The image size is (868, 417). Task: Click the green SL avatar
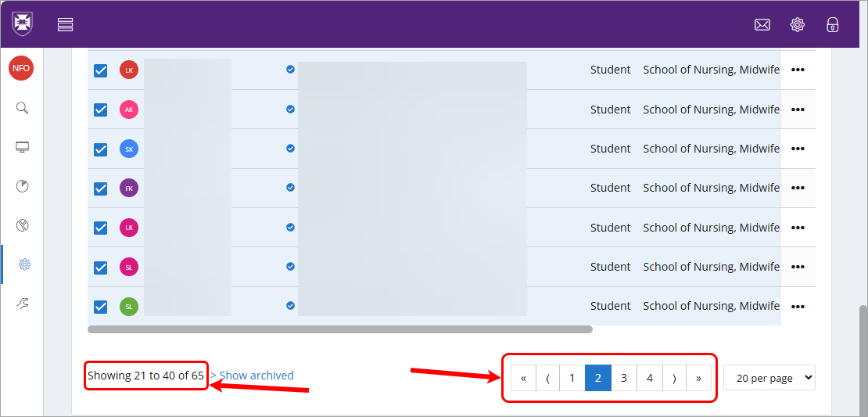point(129,306)
